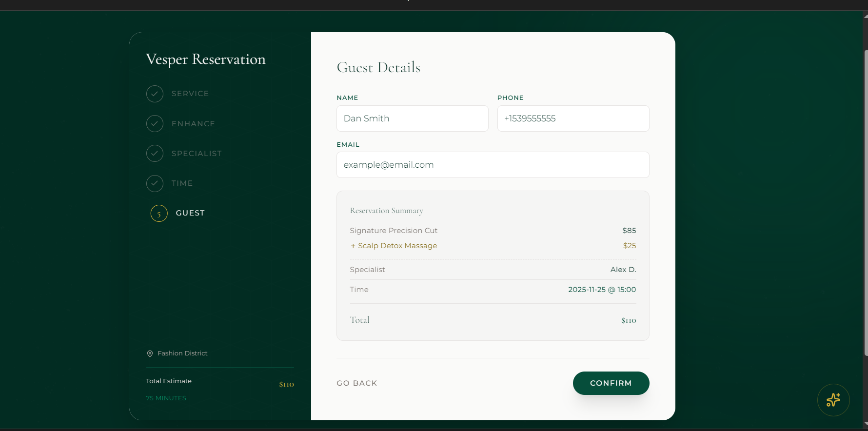Click the Alex D. specialist value
This screenshot has height=431, width=868.
(x=623, y=270)
